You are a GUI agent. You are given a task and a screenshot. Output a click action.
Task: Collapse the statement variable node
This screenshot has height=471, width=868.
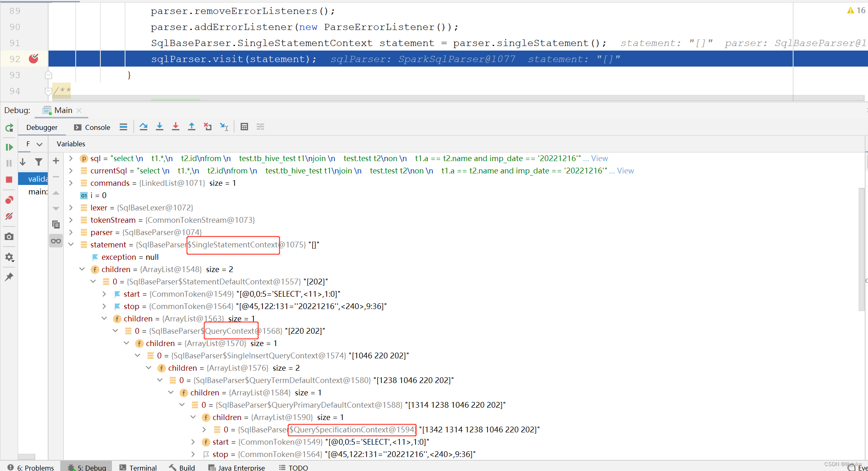tap(71, 245)
